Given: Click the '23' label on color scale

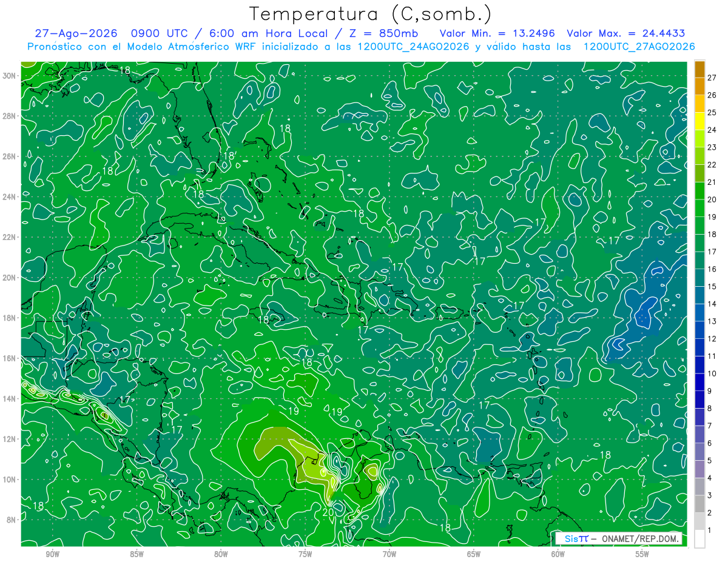Looking at the screenshot, I should [x=712, y=147].
